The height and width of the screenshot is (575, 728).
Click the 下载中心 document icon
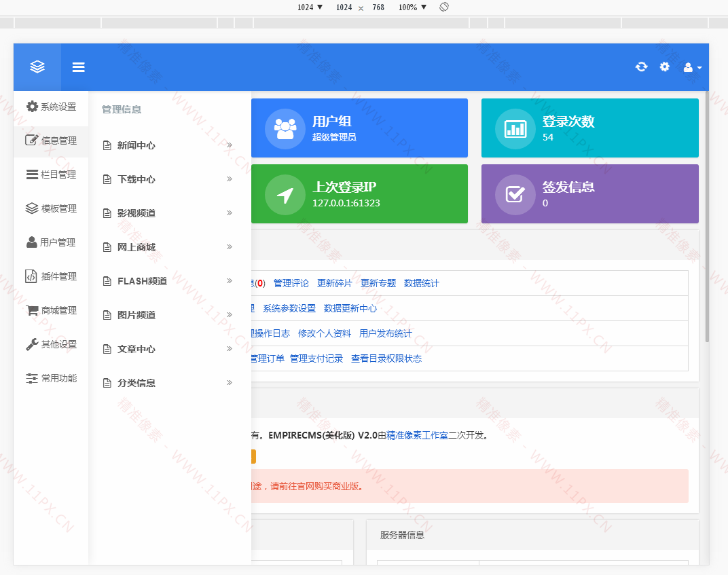pos(107,179)
